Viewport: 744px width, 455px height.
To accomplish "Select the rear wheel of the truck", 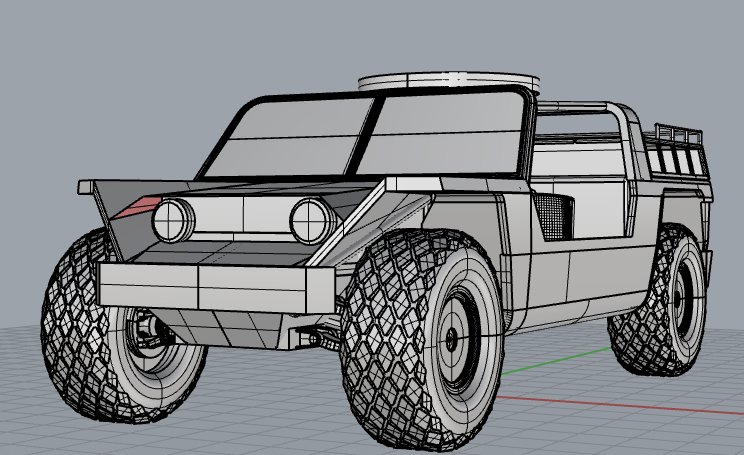I will 659,300.
